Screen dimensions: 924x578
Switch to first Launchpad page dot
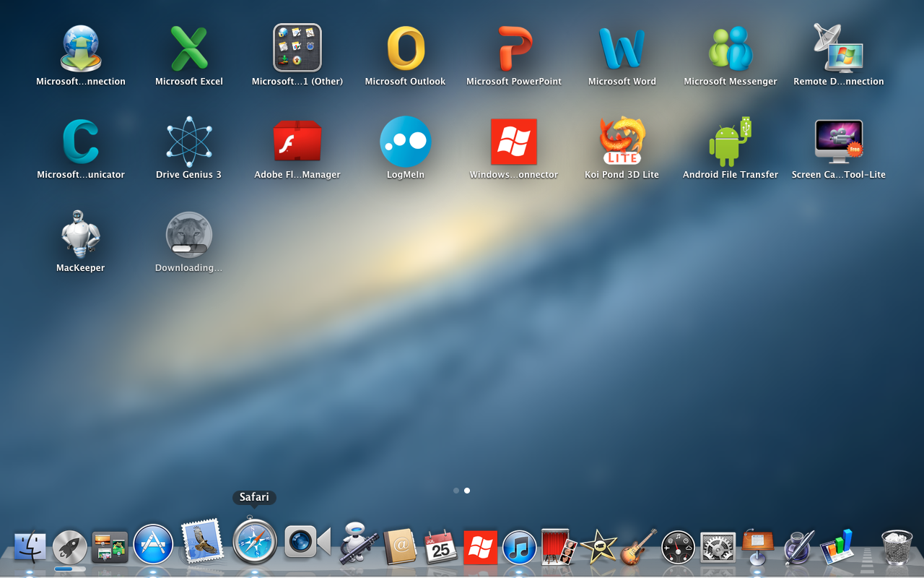456,491
